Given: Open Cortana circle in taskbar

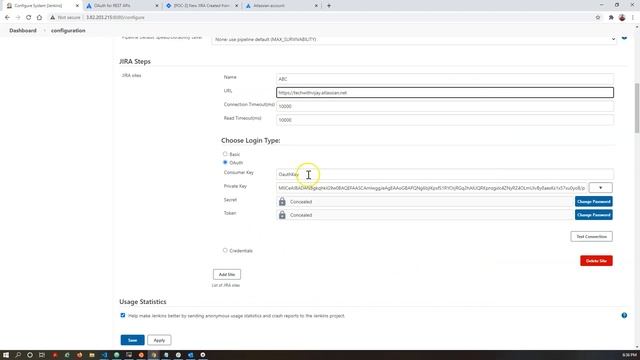Looking at the screenshot, I should click(x=30, y=355).
